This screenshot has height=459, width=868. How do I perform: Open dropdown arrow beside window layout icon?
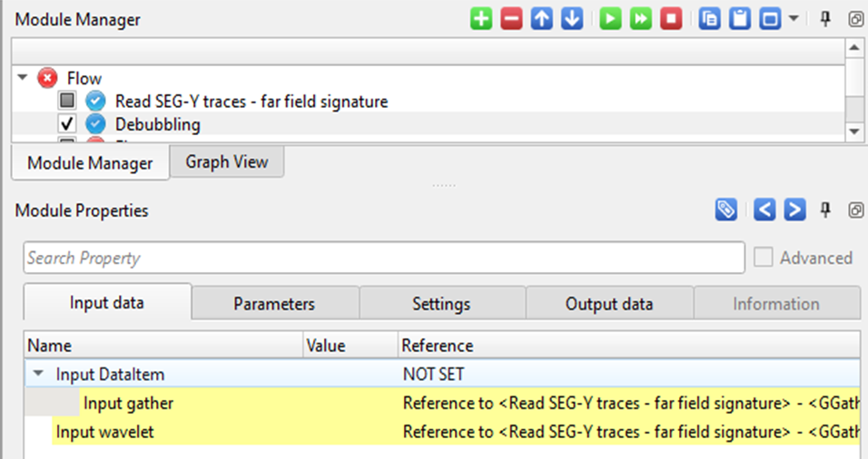click(x=794, y=19)
